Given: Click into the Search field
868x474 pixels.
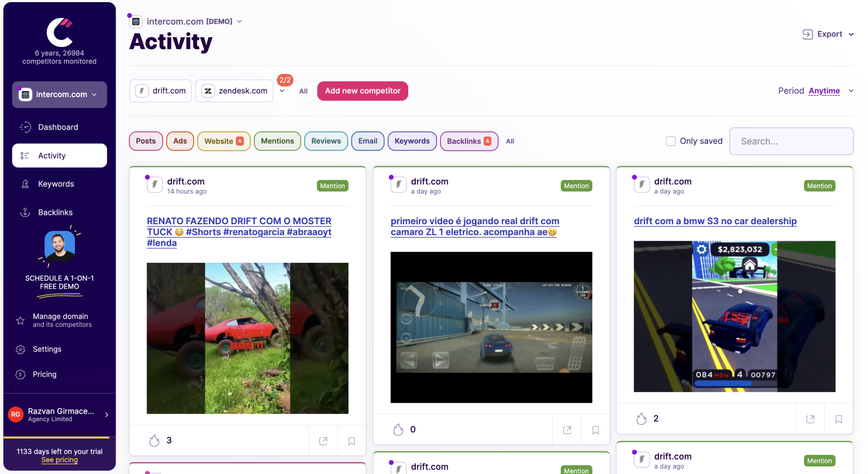Looking at the screenshot, I should pyautogui.click(x=791, y=141).
